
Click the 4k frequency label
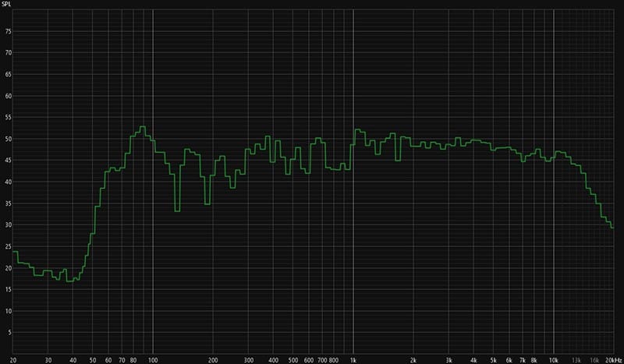(x=473, y=360)
